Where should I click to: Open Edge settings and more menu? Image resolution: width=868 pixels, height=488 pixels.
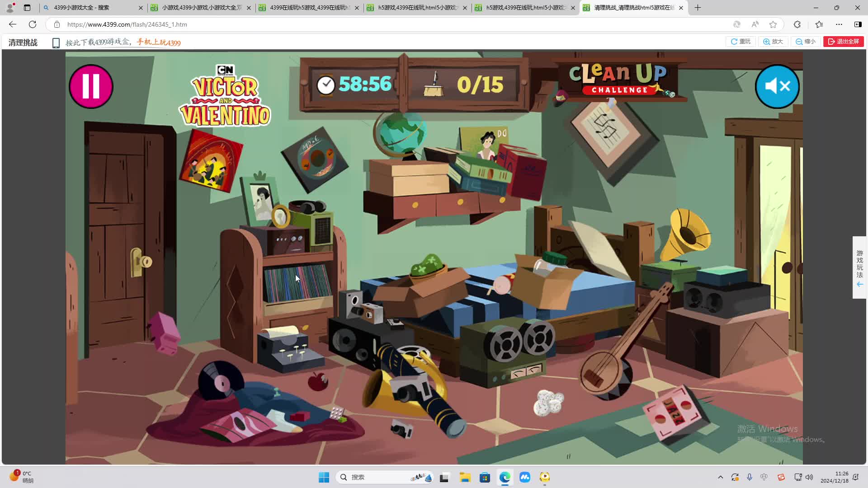(x=839, y=24)
